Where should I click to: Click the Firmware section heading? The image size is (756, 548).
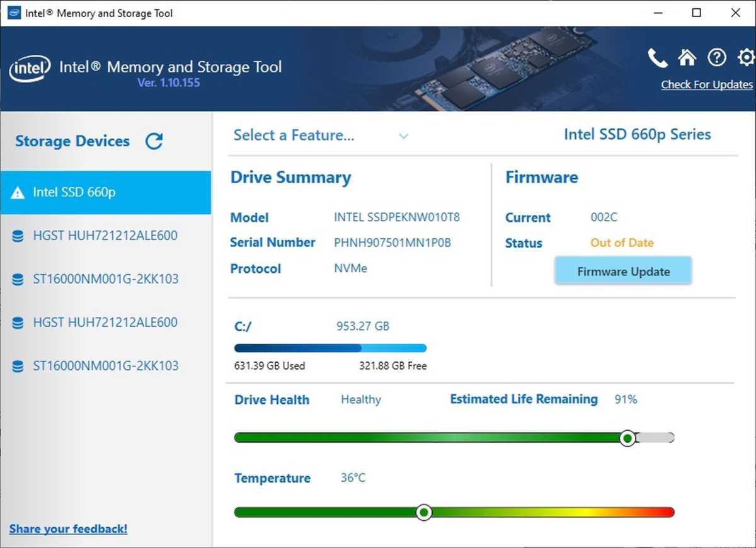pos(542,178)
